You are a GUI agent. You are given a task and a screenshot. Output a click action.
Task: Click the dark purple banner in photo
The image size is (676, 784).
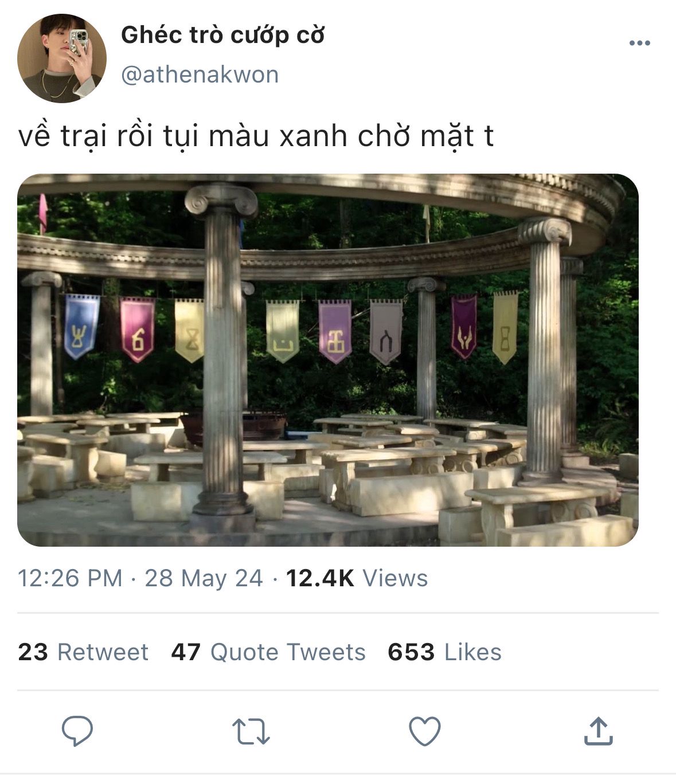[463, 327]
